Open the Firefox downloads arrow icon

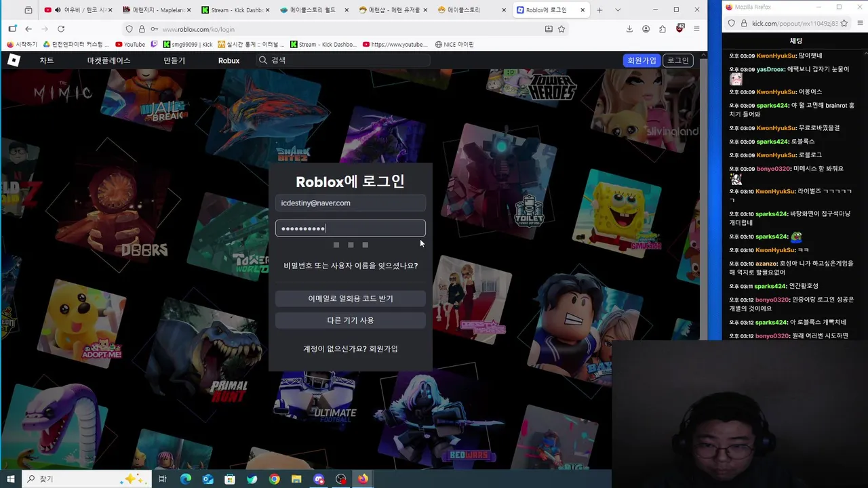629,29
